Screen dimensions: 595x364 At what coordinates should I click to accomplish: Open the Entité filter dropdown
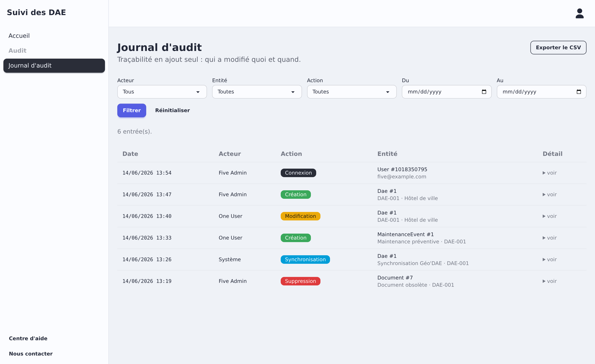pyautogui.click(x=257, y=92)
